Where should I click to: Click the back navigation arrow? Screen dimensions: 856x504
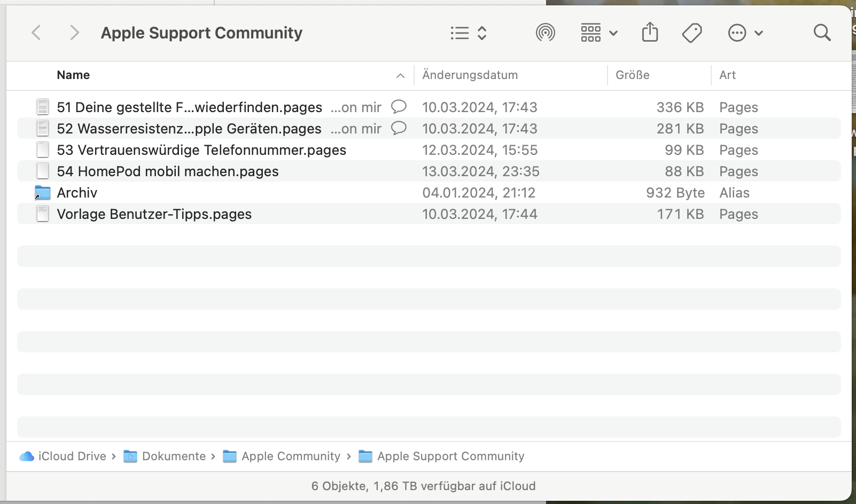36,33
